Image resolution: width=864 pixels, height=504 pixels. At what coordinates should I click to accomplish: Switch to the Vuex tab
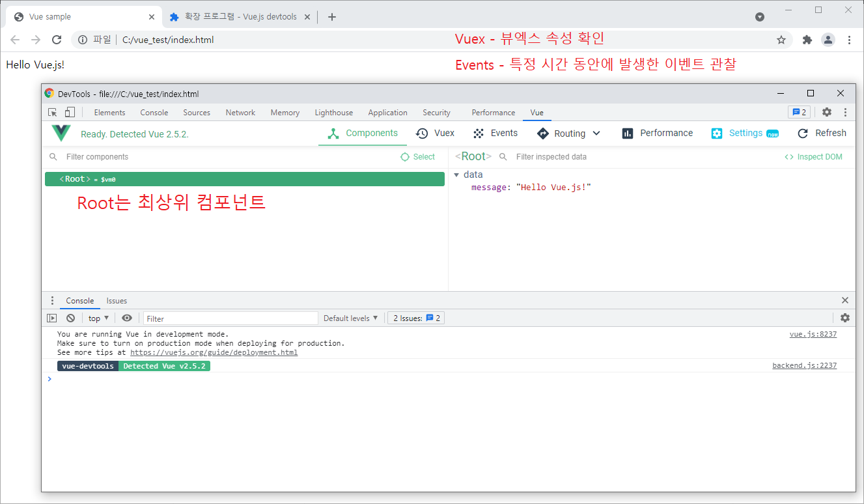(435, 133)
